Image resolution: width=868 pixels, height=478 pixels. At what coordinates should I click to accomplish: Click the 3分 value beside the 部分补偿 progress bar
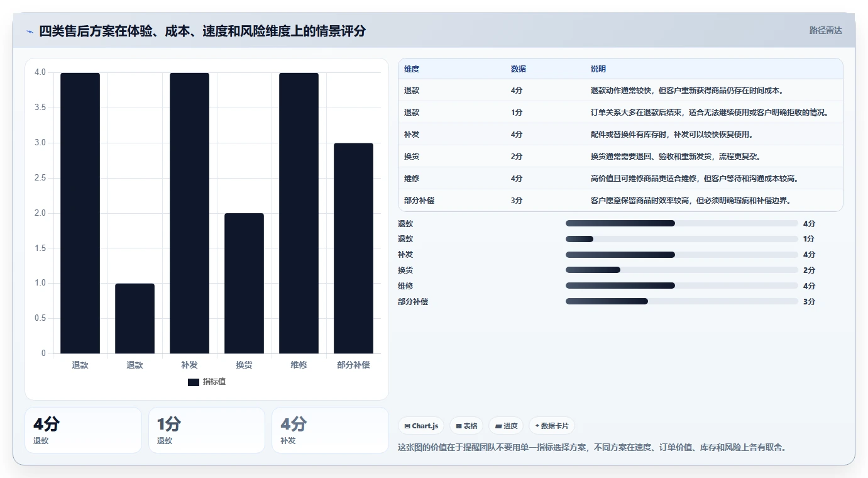pyautogui.click(x=809, y=302)
